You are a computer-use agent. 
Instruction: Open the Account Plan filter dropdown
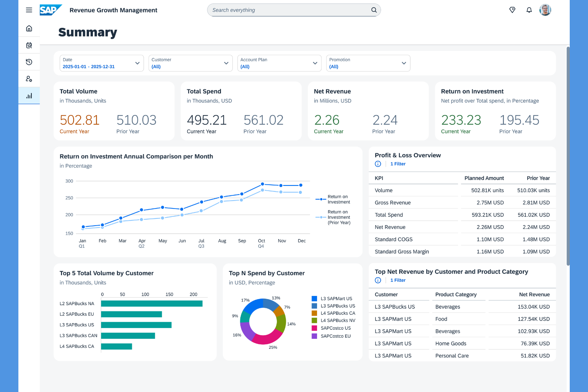coord(279,63)
